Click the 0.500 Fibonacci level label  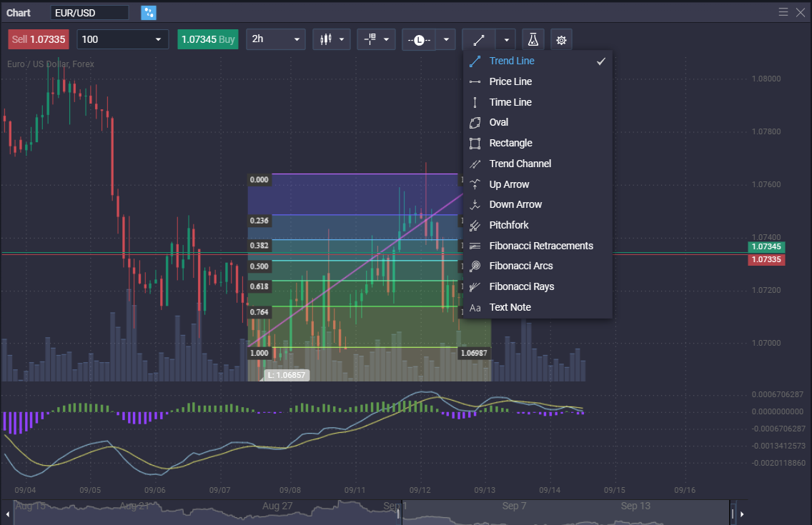[x=259, y=266]
